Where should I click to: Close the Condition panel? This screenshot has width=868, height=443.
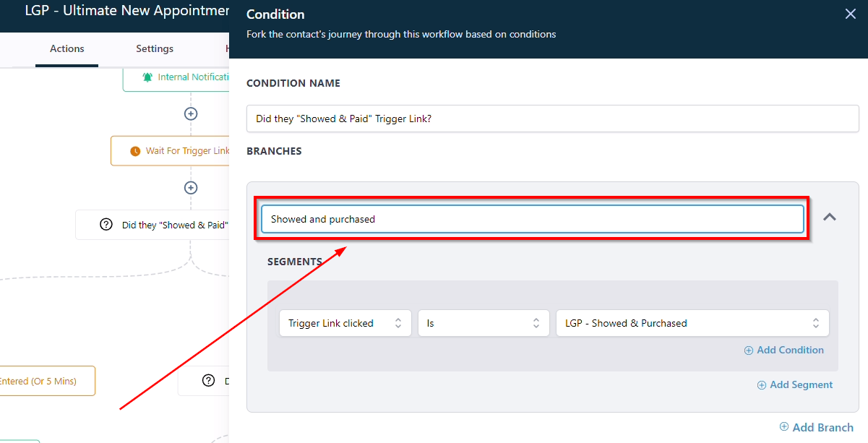pos(850,14)
